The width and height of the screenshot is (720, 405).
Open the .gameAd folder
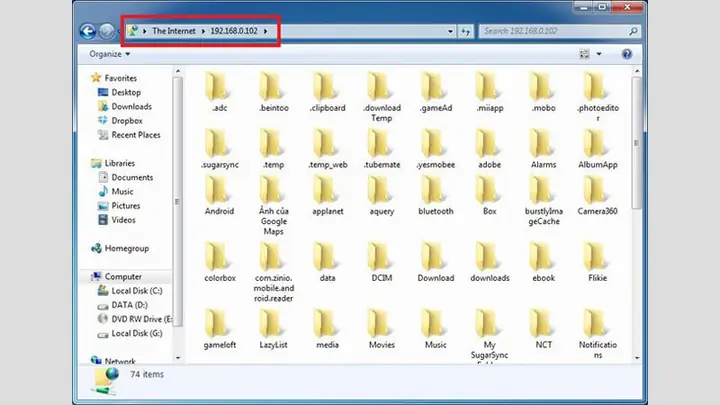coord(436,92)
